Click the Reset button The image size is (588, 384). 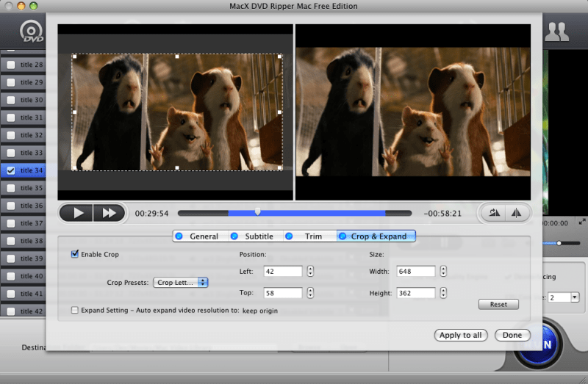[x=498, y=304]
